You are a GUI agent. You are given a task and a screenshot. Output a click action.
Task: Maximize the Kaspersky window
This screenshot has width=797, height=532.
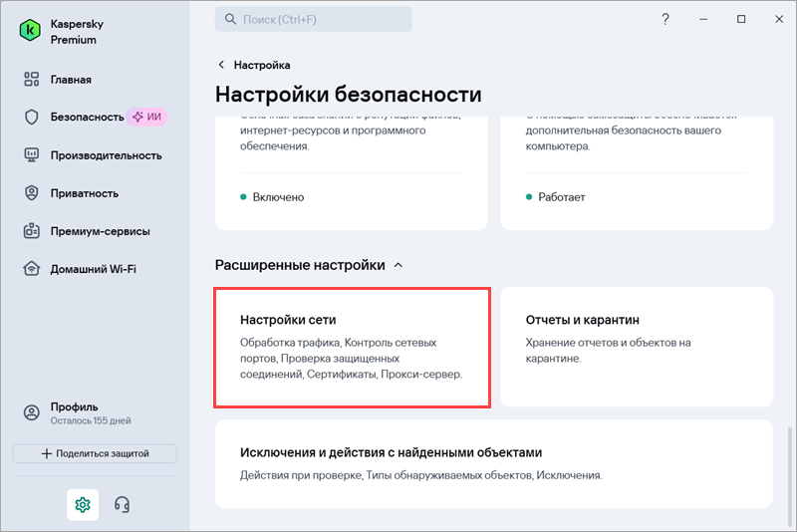point(741,19)
